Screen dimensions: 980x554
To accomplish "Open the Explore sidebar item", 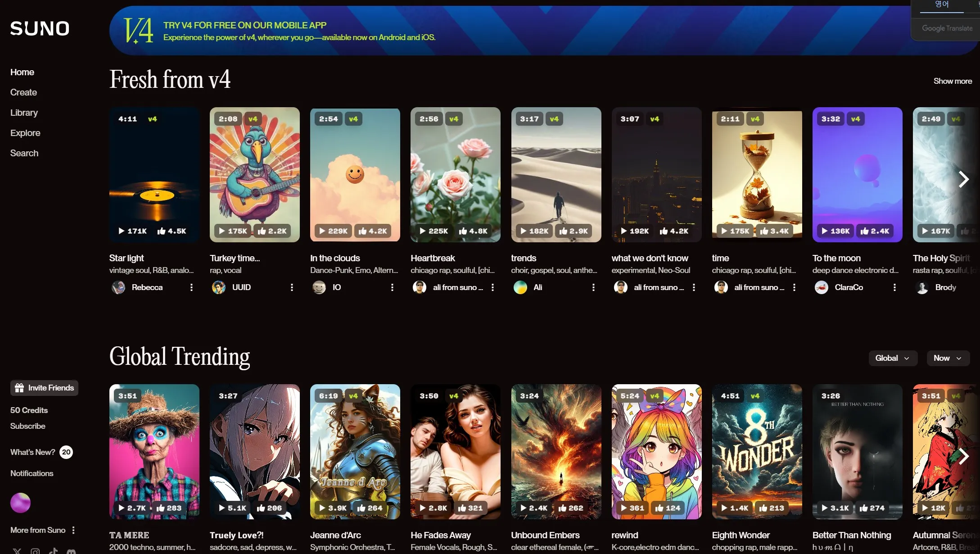I will 25,133.
